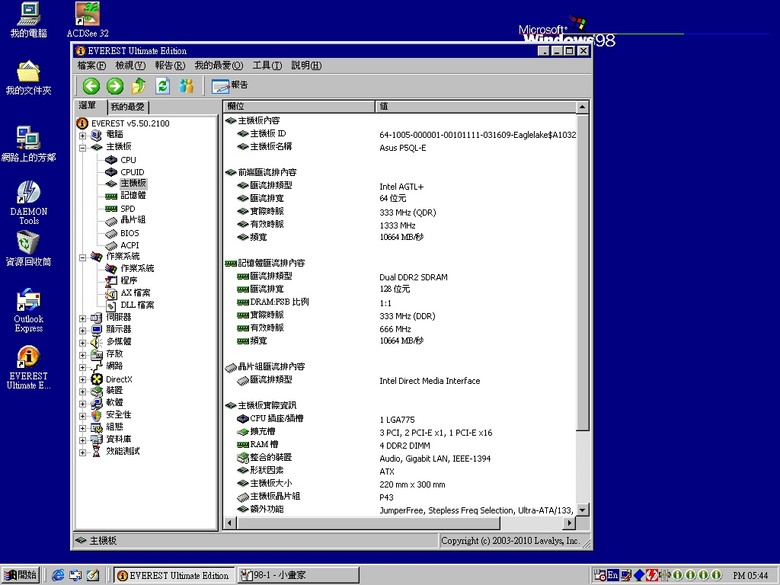Click the Refresh toolbar icon
780x585 pixels.
pyautogui.click(x=163, y=86)
